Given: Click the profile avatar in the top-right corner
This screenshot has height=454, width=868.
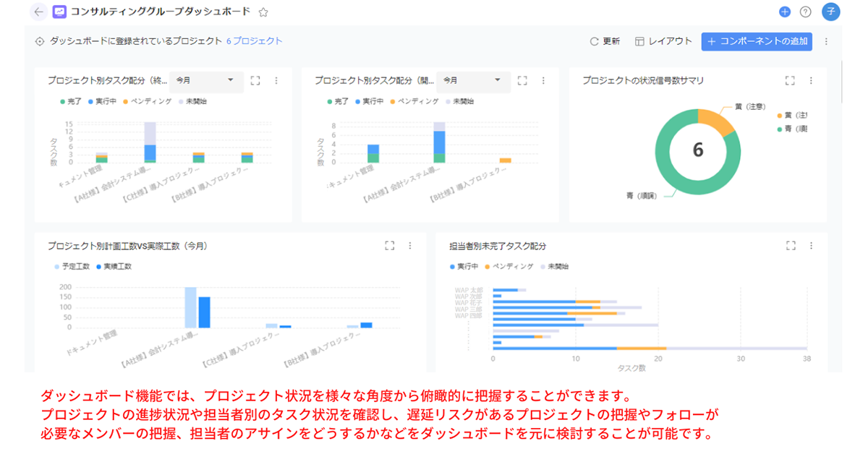Looking at the screenshot, I should 830,12.
